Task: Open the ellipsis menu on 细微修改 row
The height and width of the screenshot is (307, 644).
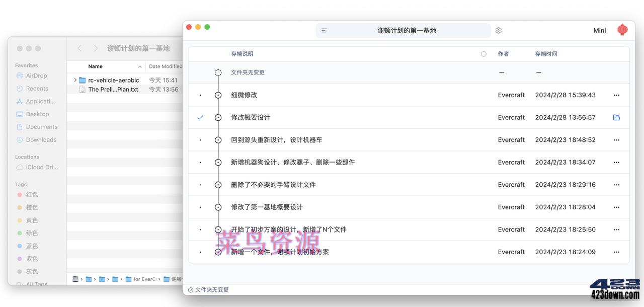Action: pyautogui.click(x=616, y=95)
